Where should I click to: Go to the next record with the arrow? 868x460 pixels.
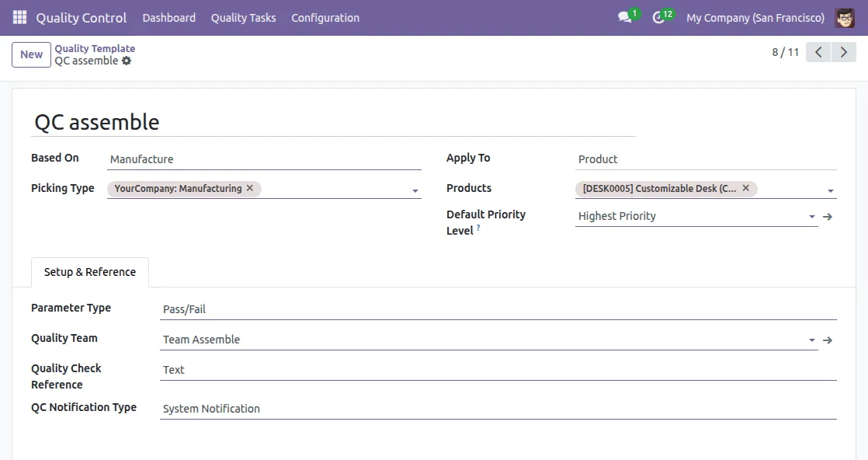pos(844,51)
